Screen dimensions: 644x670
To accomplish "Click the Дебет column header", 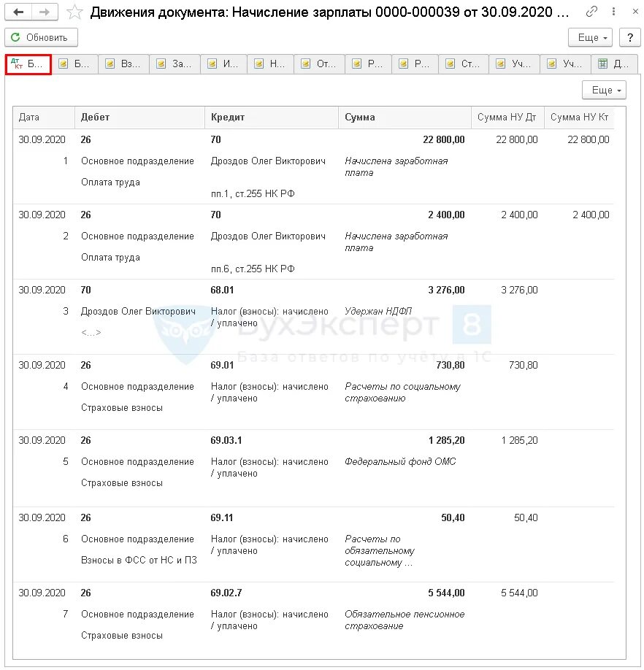I will pos(139,118).
